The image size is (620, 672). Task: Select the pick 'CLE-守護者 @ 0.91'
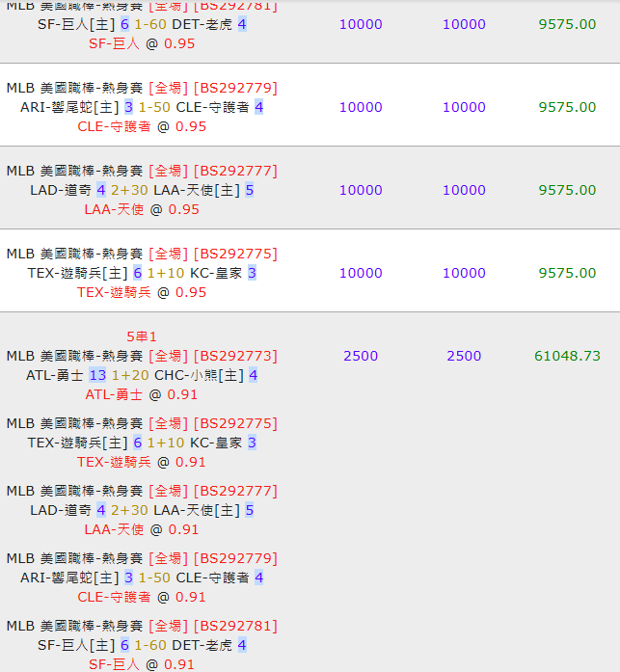tap(142, 598)
